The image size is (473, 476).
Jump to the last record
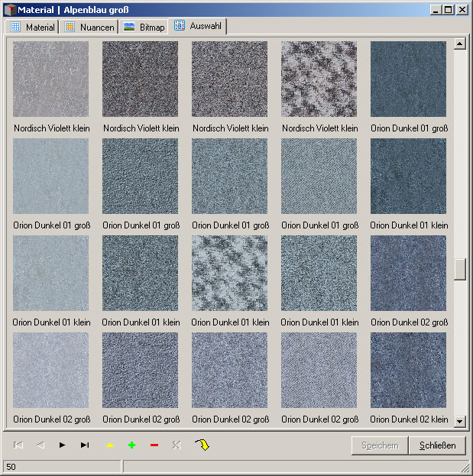click(85, 445)
